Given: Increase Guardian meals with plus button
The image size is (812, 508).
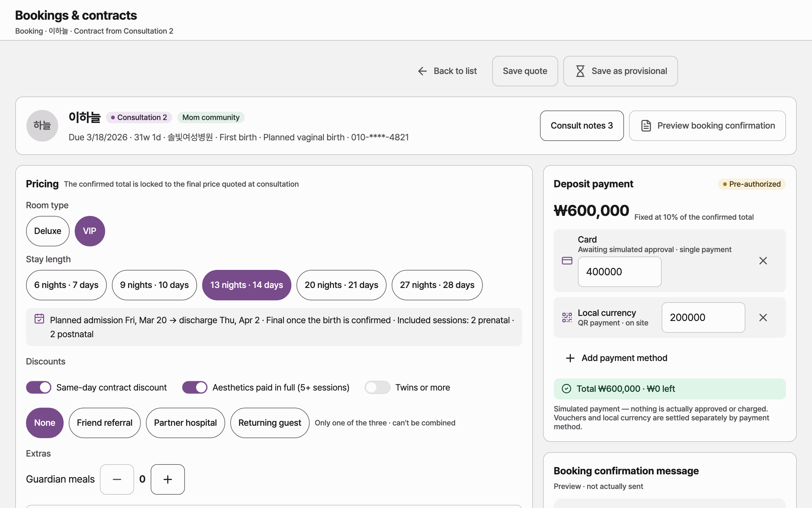Looking at the screenshot, I should [168, 479].
